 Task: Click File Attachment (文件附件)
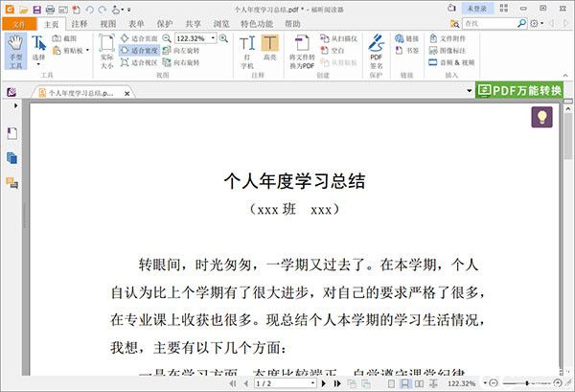pyautogui.click(x=448, y=38)
